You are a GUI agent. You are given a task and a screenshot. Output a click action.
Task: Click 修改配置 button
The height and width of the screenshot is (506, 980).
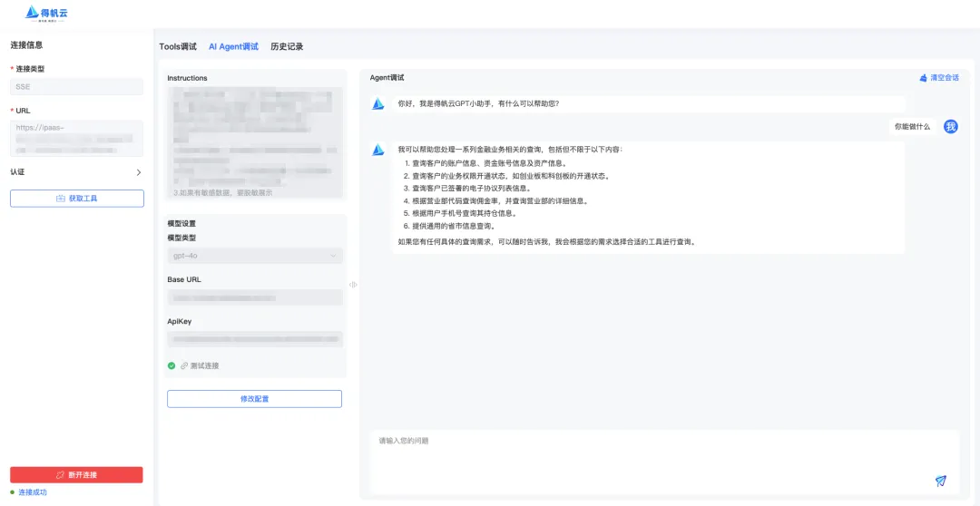click(x=254, y=399)
